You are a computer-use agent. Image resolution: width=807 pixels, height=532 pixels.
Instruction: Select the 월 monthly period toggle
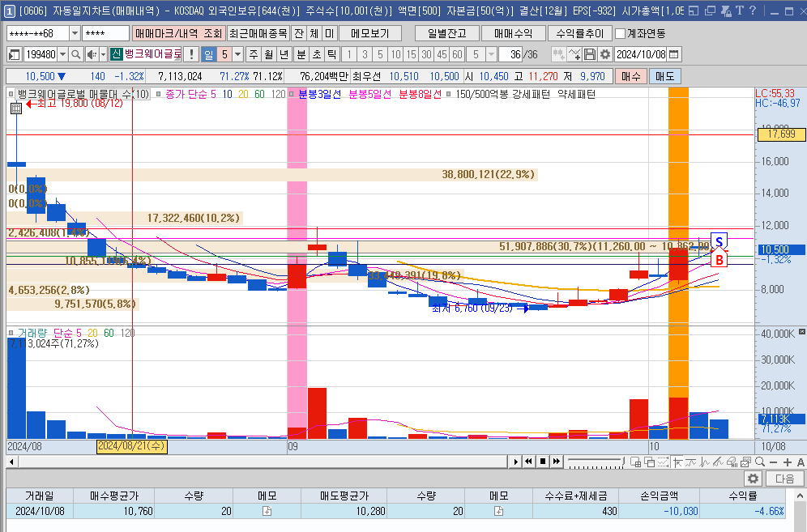point(269,54)
